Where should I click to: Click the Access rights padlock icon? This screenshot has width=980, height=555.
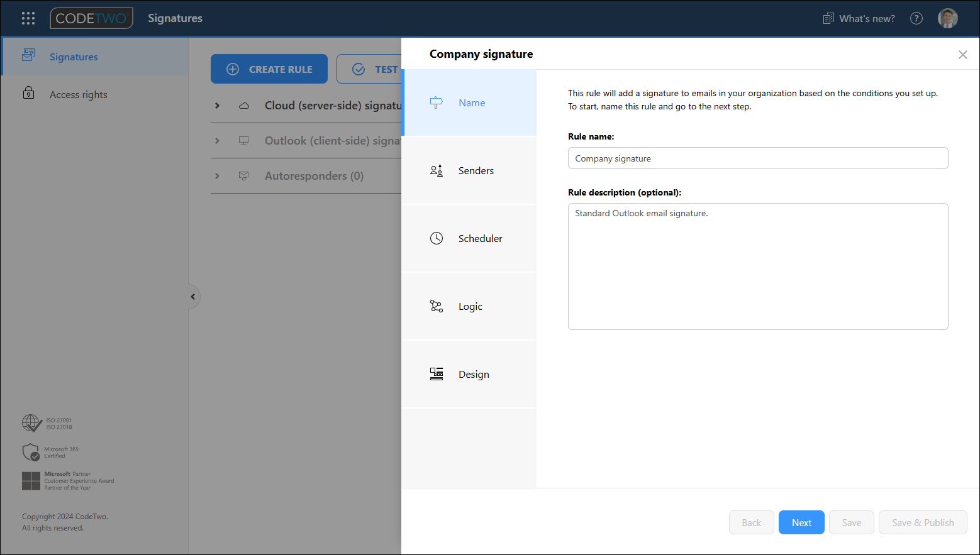coord(28,93)
